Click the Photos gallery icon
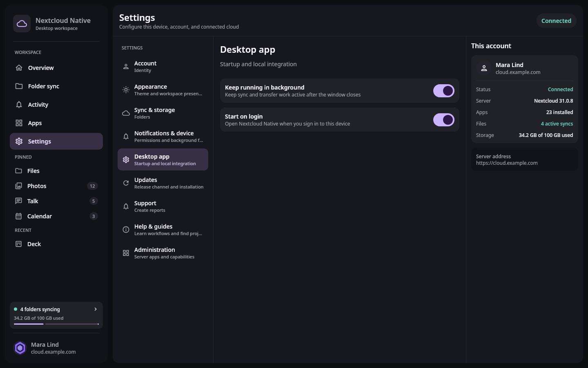 pos(18,186)
